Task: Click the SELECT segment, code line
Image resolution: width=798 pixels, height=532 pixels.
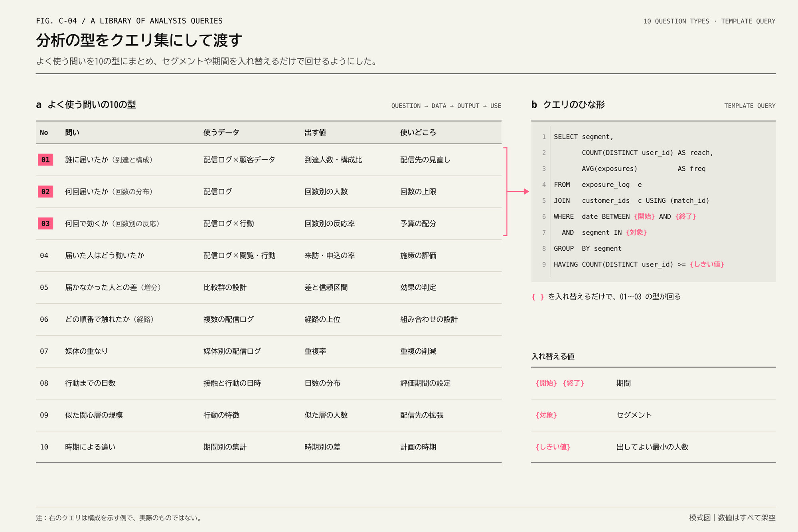Action: click(583, 137)
